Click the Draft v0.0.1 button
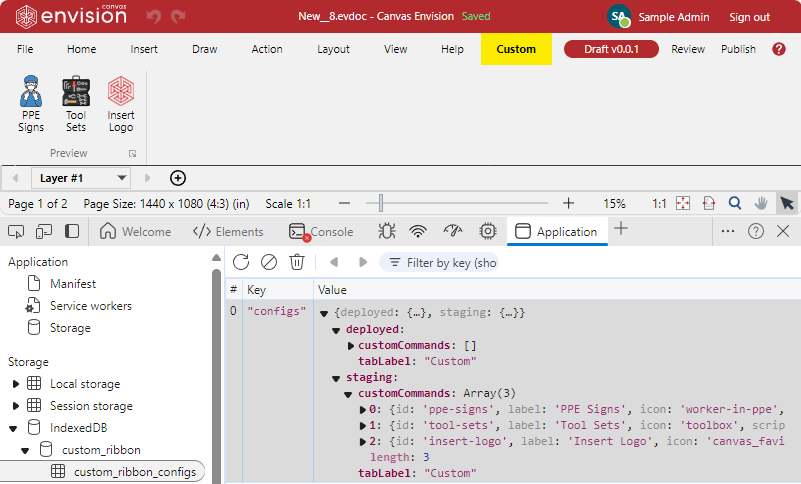 coord(610,49)
